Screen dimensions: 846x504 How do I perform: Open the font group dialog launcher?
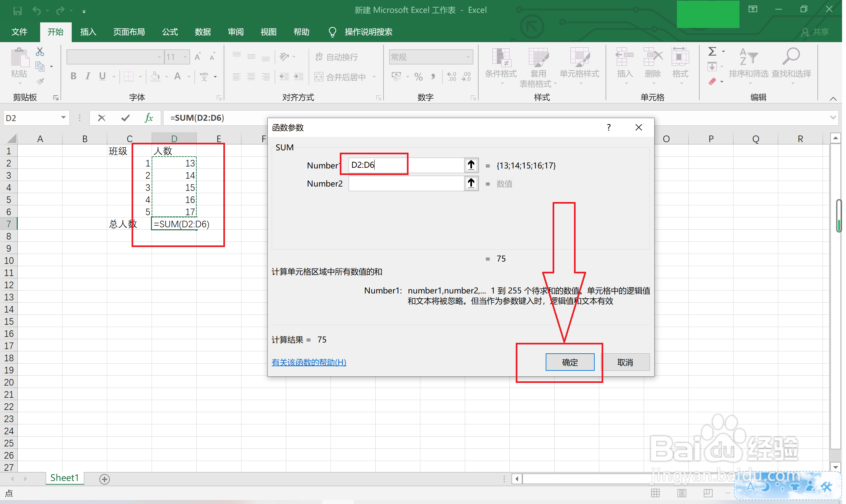coord(220,98)
